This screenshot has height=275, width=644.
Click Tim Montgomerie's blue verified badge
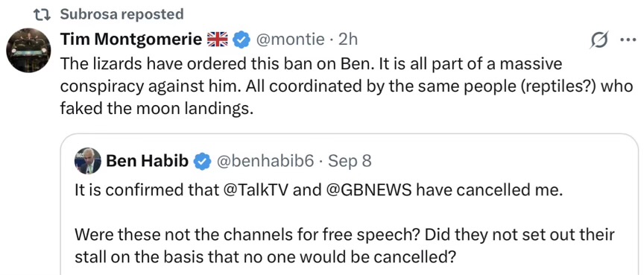pos(241,39)
